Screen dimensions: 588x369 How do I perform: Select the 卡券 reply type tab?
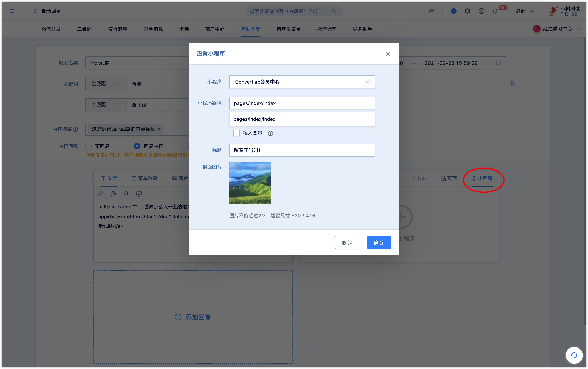click(418, 178)
